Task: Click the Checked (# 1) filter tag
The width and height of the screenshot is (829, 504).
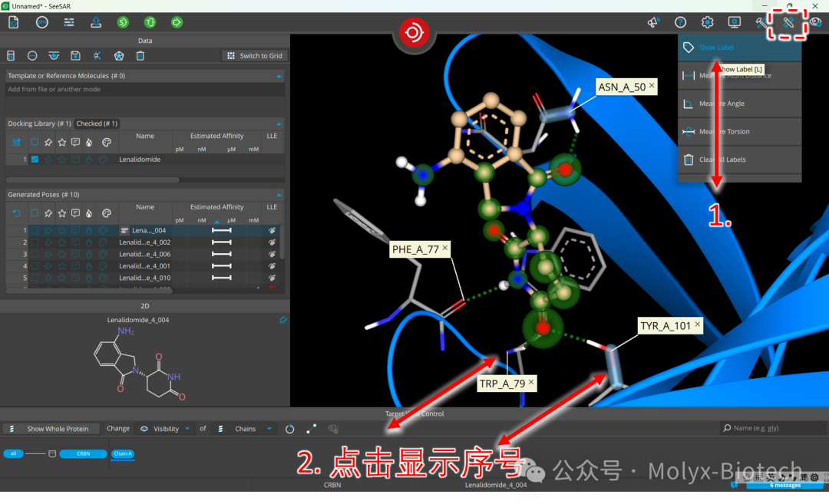Action: 97,124
